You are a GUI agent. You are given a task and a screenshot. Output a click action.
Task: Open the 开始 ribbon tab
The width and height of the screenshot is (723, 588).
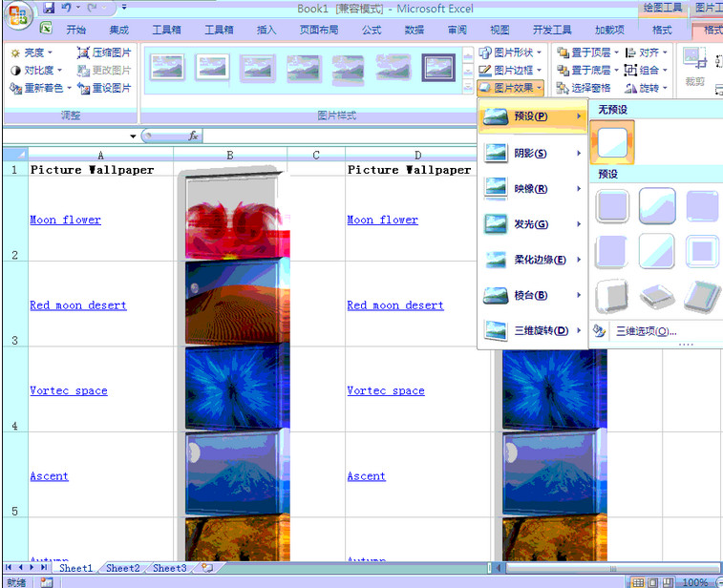click(x=75, y=30)
